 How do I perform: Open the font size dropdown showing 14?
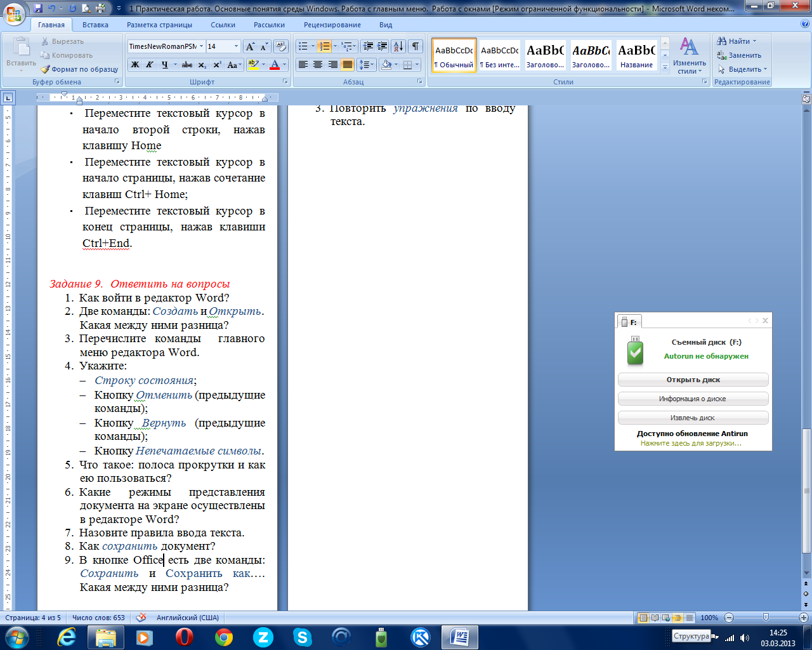tap(237, 46)
